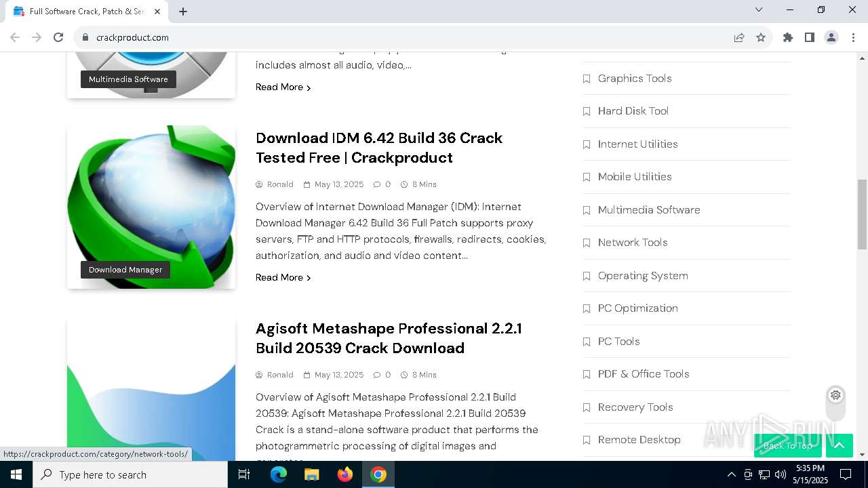Click the site lock icon in address bar

pyautogui.click(x=85, y=37)
